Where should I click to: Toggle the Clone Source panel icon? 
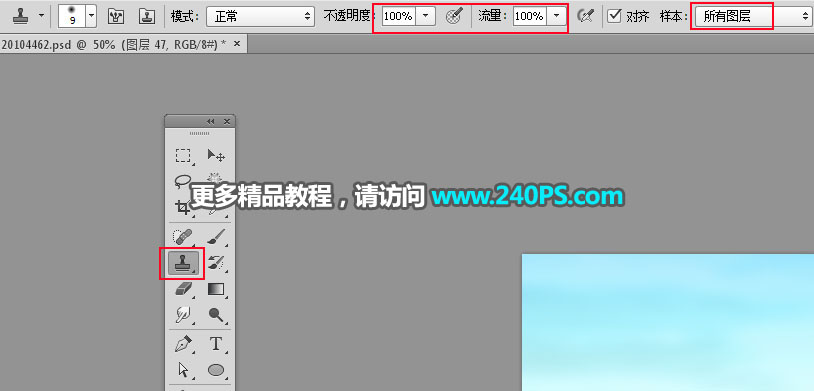(x=147, y=16)
